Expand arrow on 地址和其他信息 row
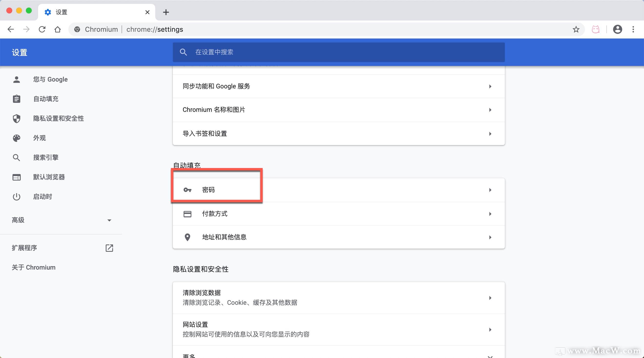 (x=490, y=237)
